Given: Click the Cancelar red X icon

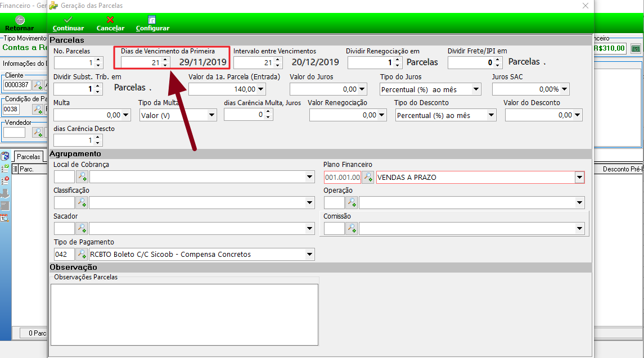Looking at the screenshot, I should tap(110, 19).
